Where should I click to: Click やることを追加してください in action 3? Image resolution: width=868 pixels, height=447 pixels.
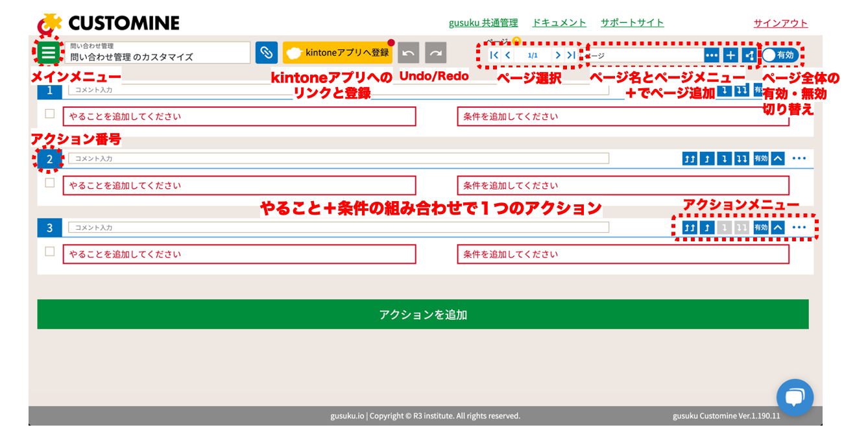click(239, 254)
